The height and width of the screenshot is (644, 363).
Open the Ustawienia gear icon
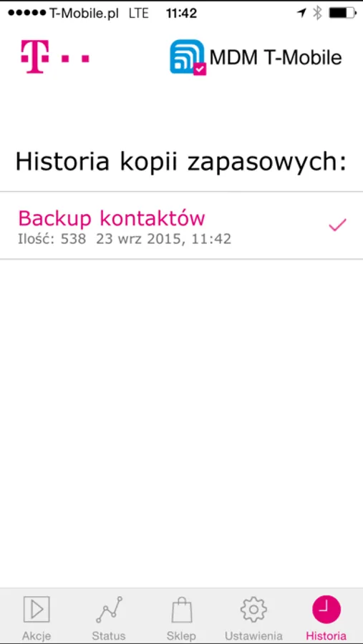pos(253,610)
